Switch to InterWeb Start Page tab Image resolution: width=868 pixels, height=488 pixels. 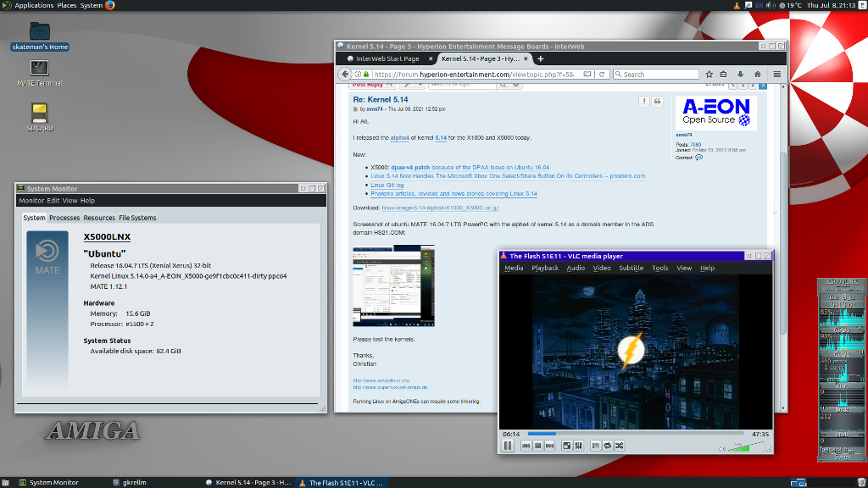(386, 58)
